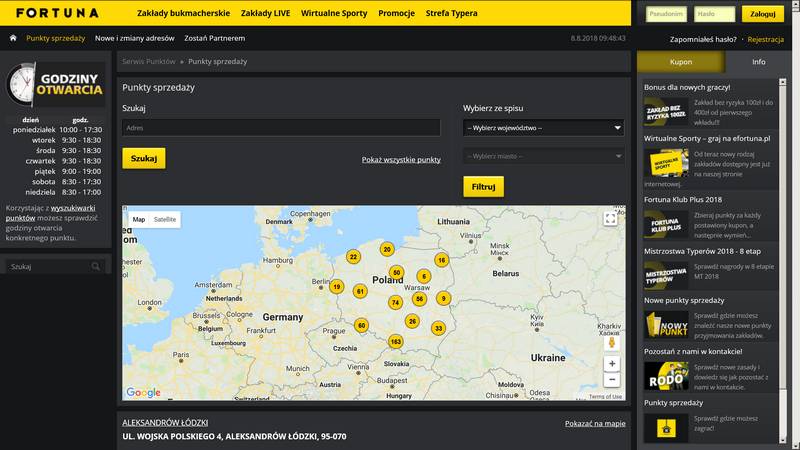The height and width of the screenshot is (450, 800).
Task: Focus the sidebar Szukaj input field
Action: pyautogui.click(x=49, y=266)
